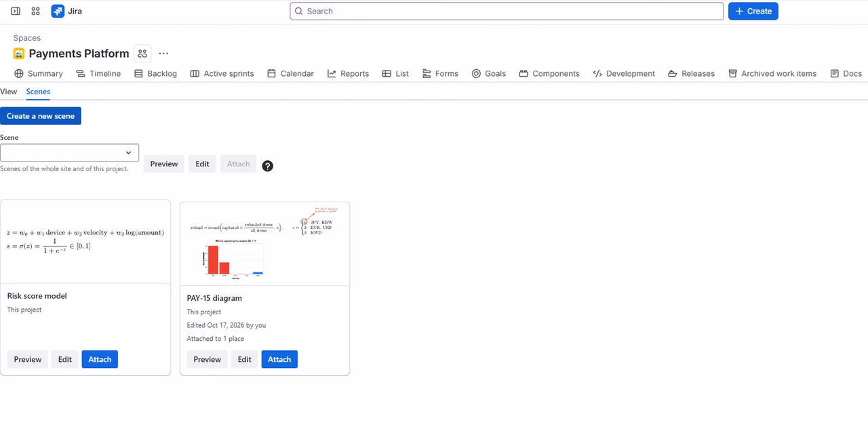The image size is (868, 425).
Task: Click the top Preview button next to Scene dropdown
Action: pos(164,164)
